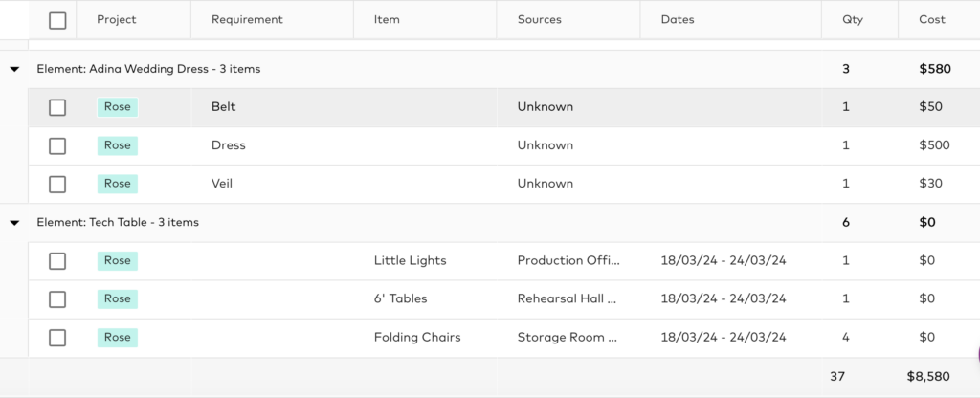Sort by the Requirement column header
Image resolution: width=980 pixels, height=398 pixels.
247,19
